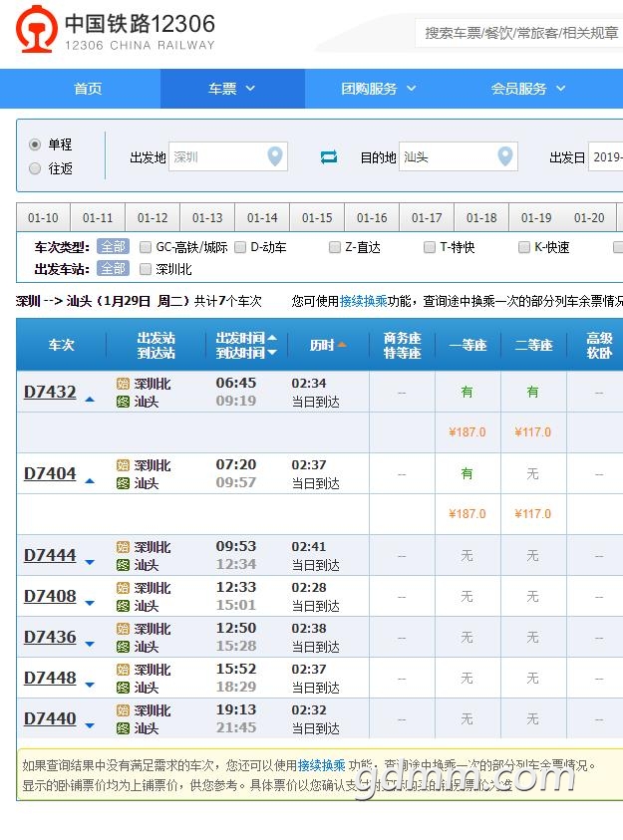The width and height of the screenshot is (623, 840).
Task: Check the Z-直达 train type
Action: pyautogui.click(x=335, y=247)
